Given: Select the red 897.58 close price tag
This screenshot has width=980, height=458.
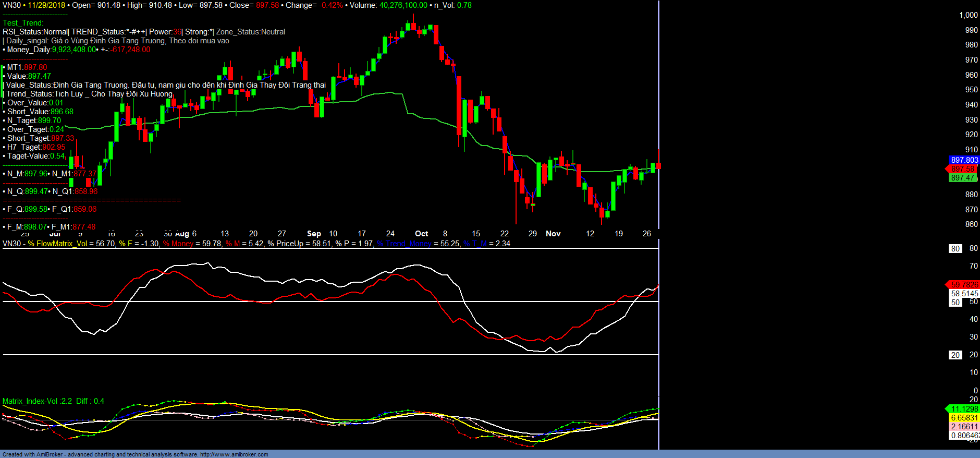Looking at the screenshot, I should [962, 169].
